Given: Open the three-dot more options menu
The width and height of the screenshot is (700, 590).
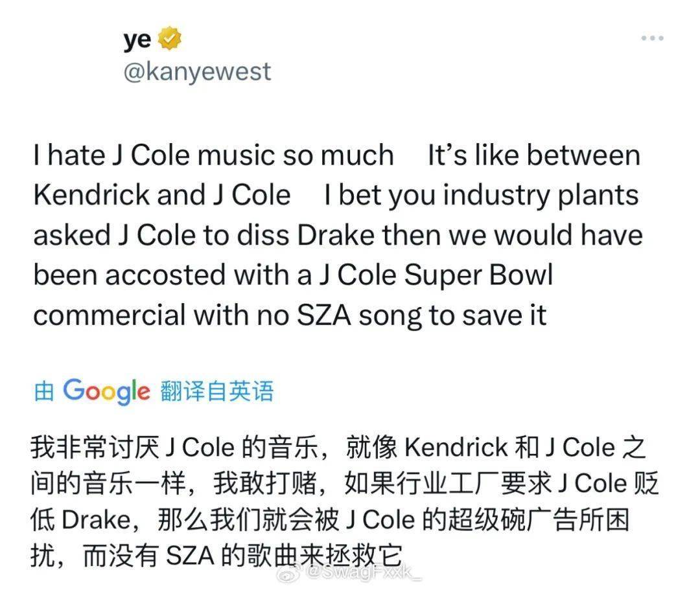Looking at the screenshot, I should 652,39.
